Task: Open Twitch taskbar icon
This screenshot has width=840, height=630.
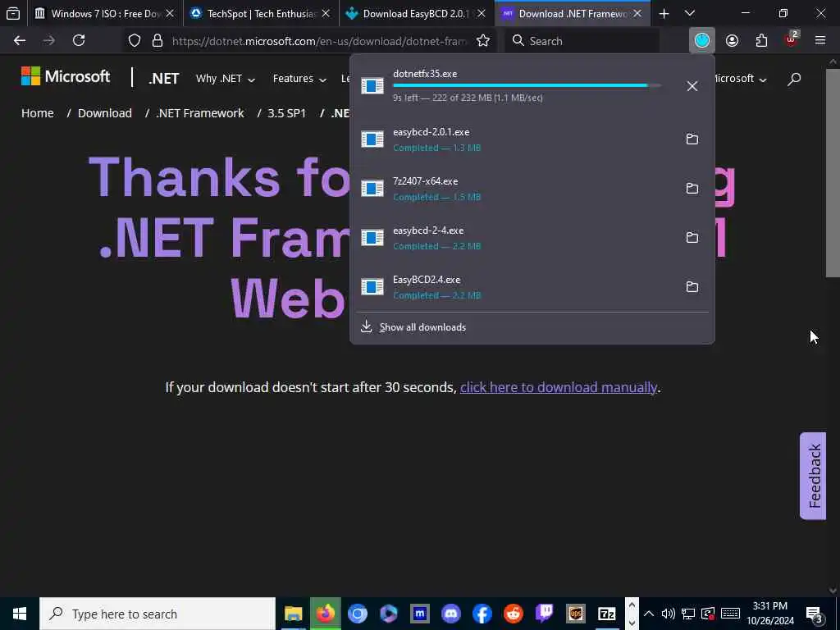Action: pos(545,614)
